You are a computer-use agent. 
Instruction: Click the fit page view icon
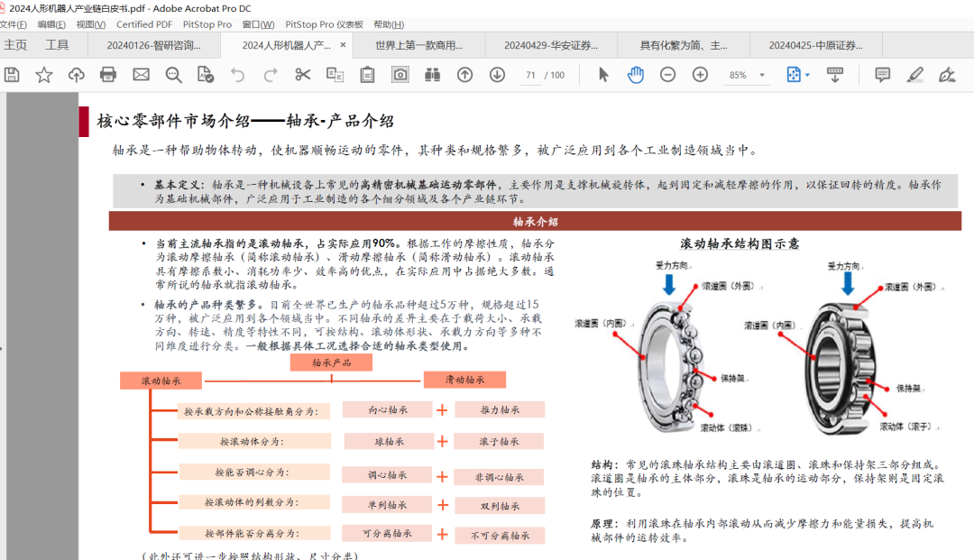[794, 75]
